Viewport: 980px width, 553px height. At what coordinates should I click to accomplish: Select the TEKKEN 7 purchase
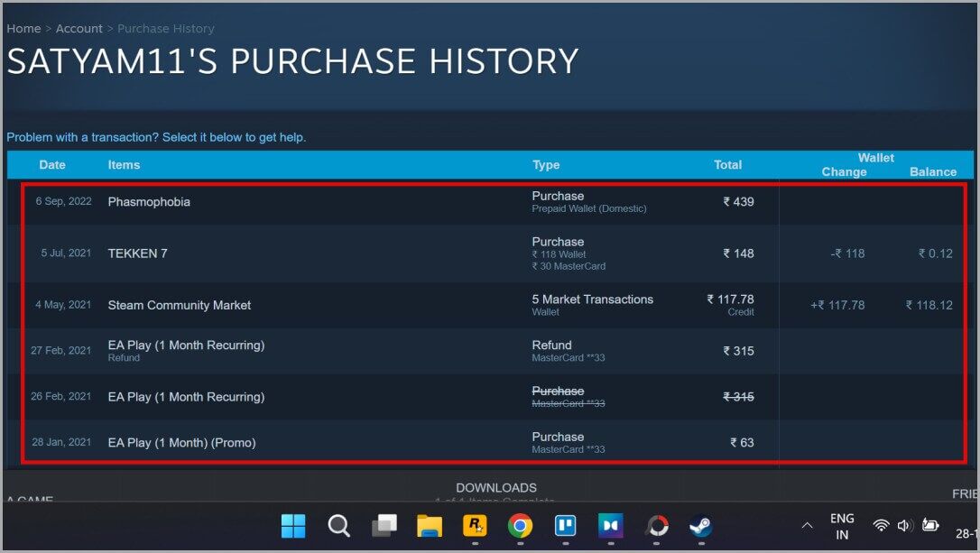(x=491, y=253)
